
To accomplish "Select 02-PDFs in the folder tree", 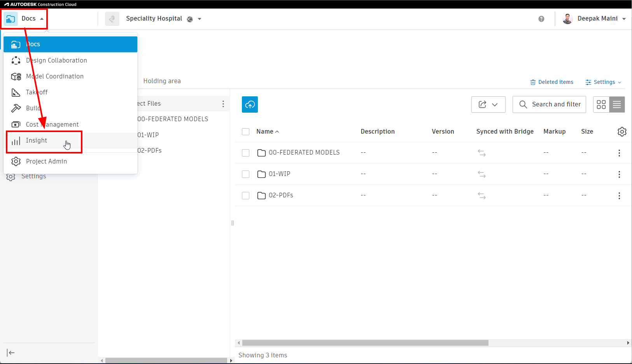I will point(149,150).
